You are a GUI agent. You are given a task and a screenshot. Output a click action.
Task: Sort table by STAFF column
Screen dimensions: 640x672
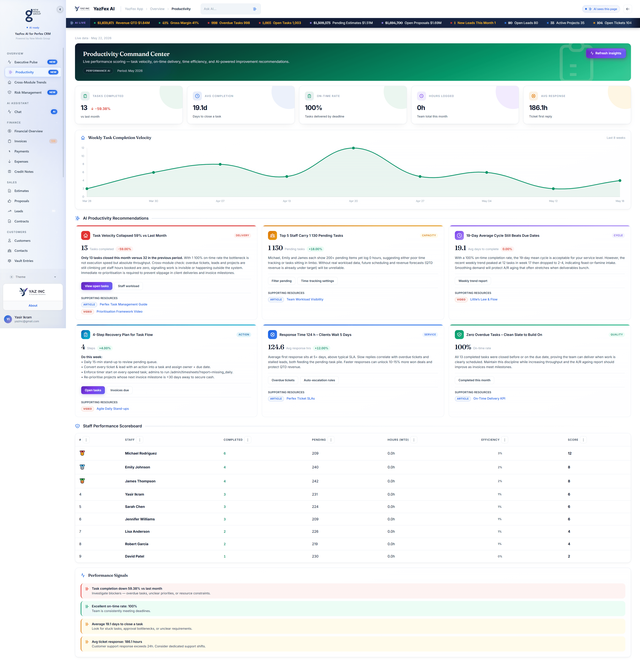pos(139,440)
